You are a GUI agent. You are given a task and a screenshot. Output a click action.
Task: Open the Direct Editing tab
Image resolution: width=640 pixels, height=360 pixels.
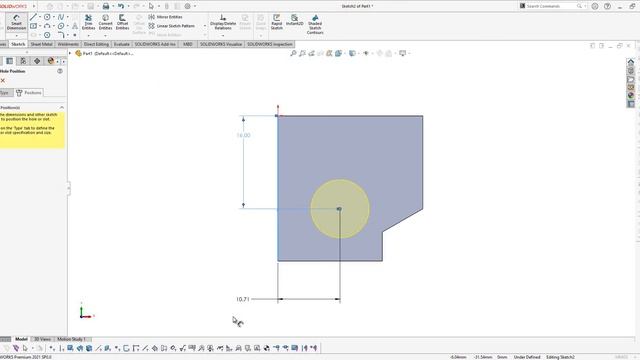click(x=96, y=44)
